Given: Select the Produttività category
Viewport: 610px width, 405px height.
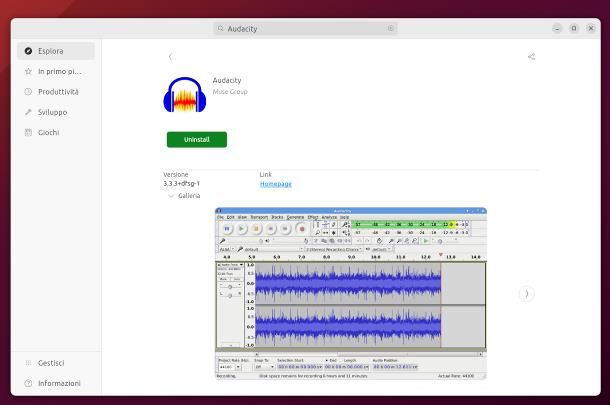Looking at the screenshot, I should coord(56,92).
